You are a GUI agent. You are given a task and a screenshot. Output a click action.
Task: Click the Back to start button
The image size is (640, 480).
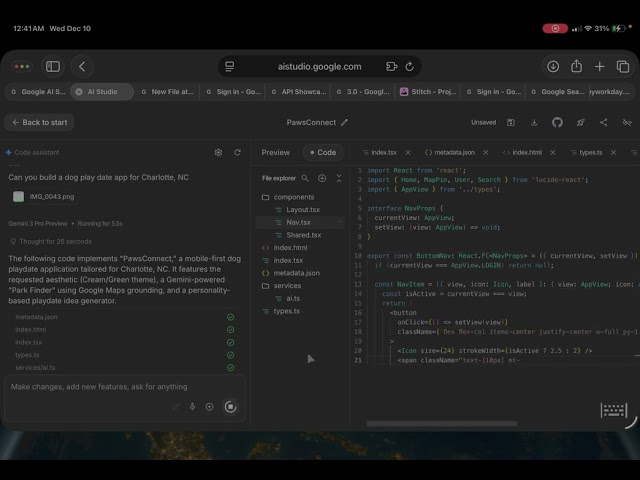39,122
